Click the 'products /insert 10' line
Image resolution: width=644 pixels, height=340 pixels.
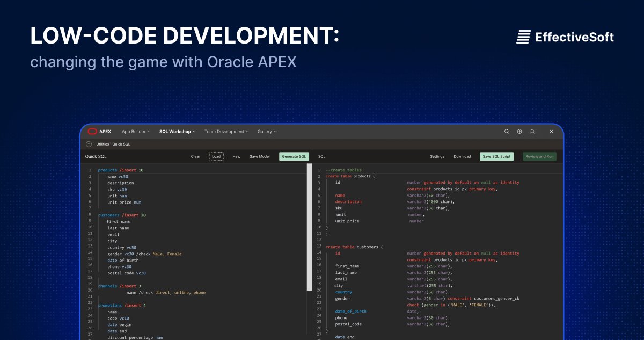[x=121, y=170]
